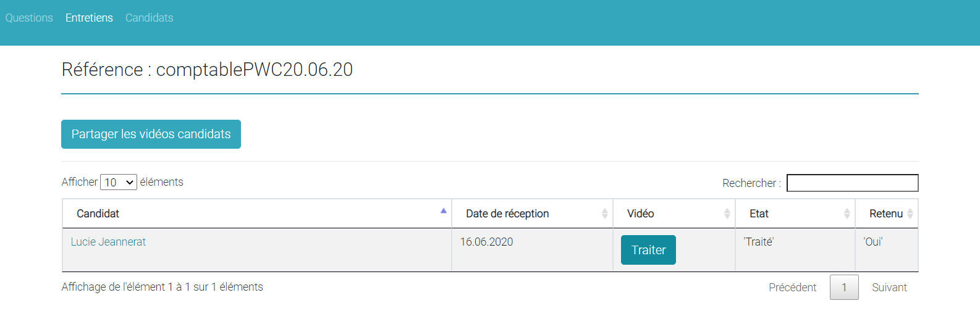
Task: Click the Vidéo column sort arrows
Action: [727, 214]
